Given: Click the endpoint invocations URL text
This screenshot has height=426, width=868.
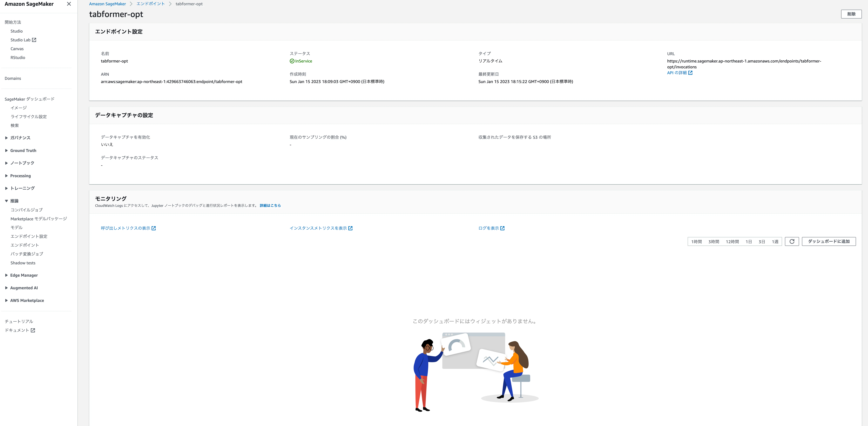Looking at the screenshot, I should [744, 64].
